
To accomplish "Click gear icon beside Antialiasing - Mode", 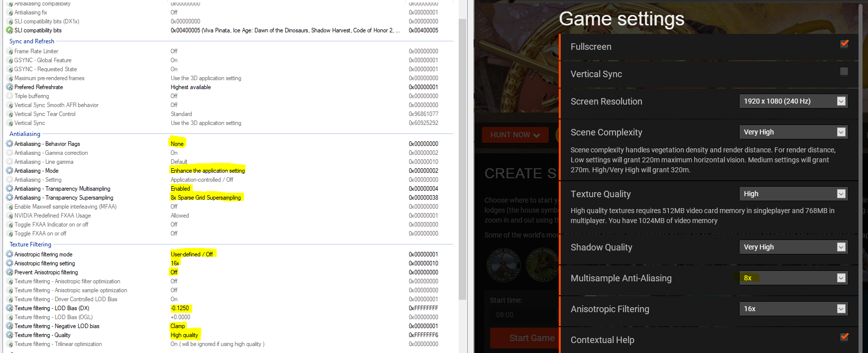I will [9, 171].
